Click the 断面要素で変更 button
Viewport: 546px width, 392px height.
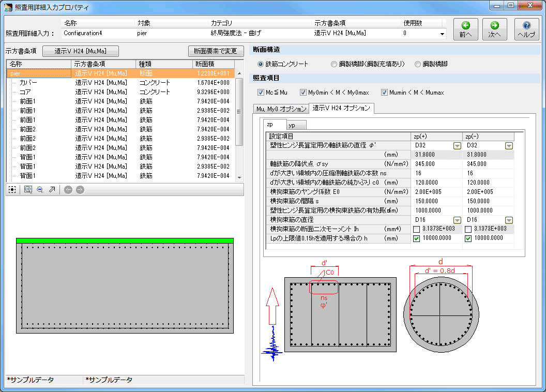coord(216,51)
